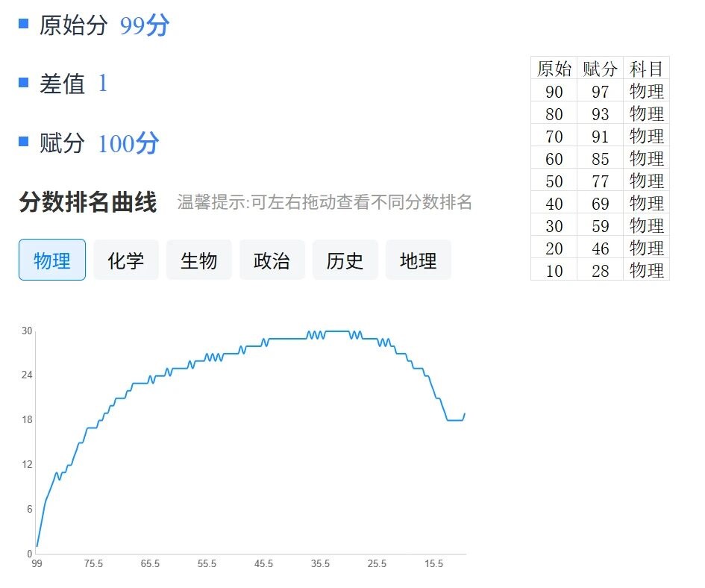
Task: Show the 政治 ranking curve
Action: (x=272, y=260)
